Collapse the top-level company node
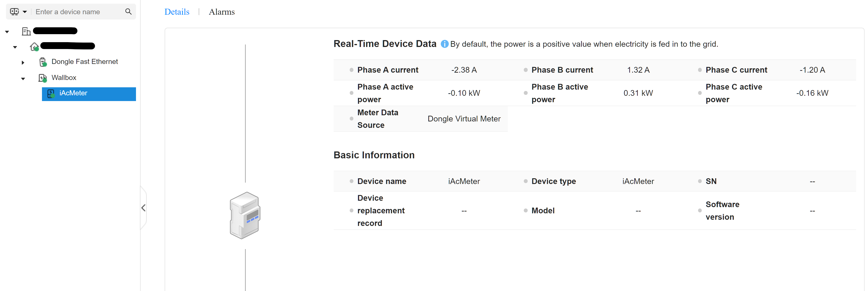The height and width of the screenshot is (291, 868). (x=7, y=32)
